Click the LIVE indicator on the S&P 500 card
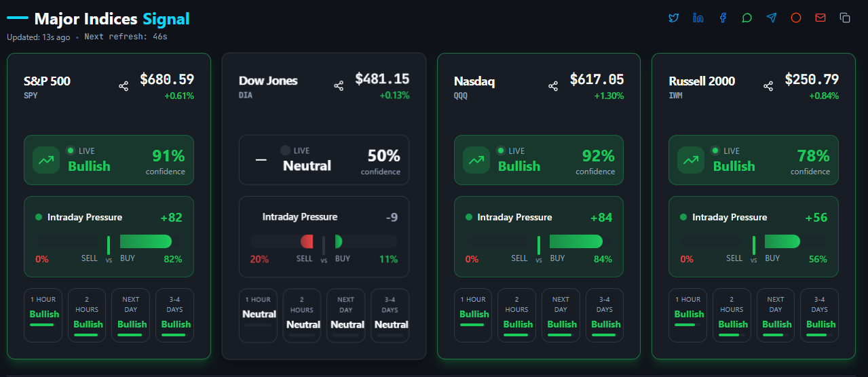This screenshot has width=868, height=377. (81, 151)
